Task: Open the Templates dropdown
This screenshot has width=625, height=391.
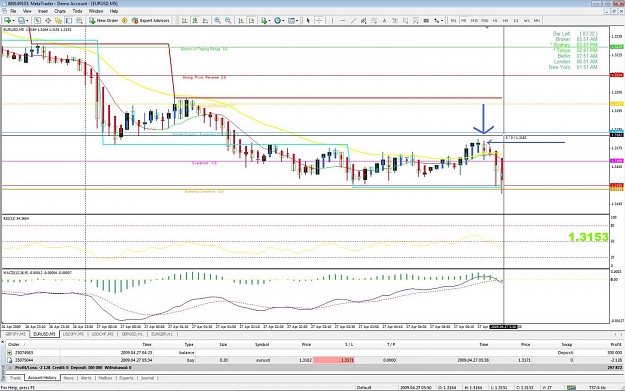Action: pyautogui.click(x=293, y=20)
